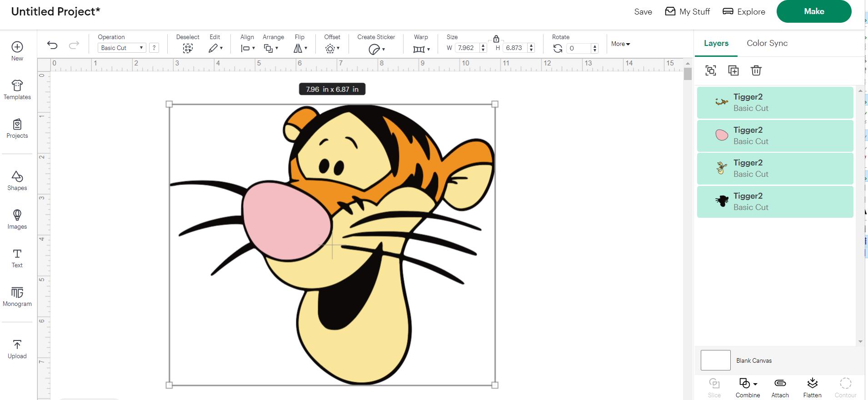Toggle the size aspect ratio lock

[496, 39]
